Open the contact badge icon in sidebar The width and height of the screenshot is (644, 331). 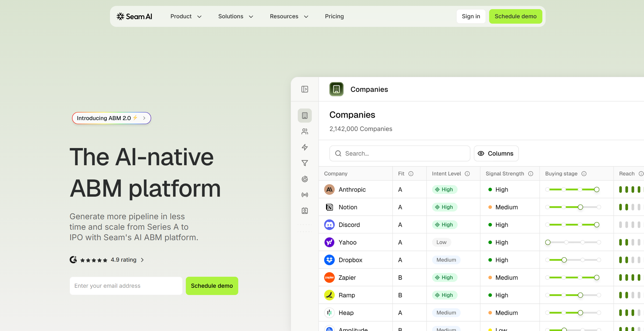[x=305, y=211]
